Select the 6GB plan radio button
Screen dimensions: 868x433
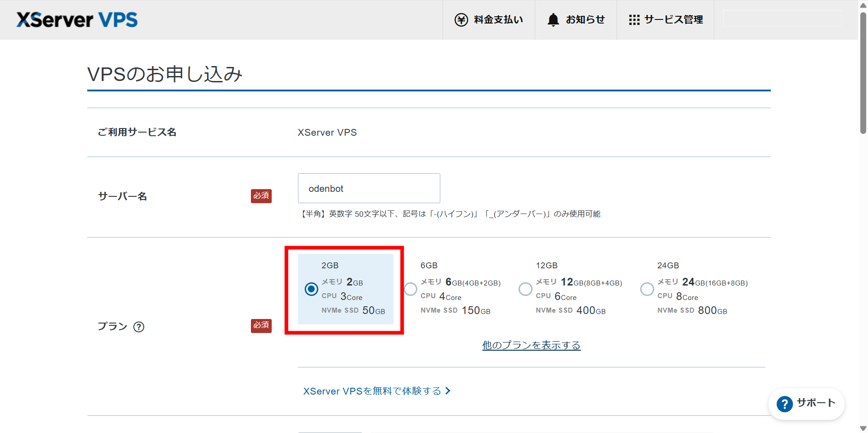(410, 289)
